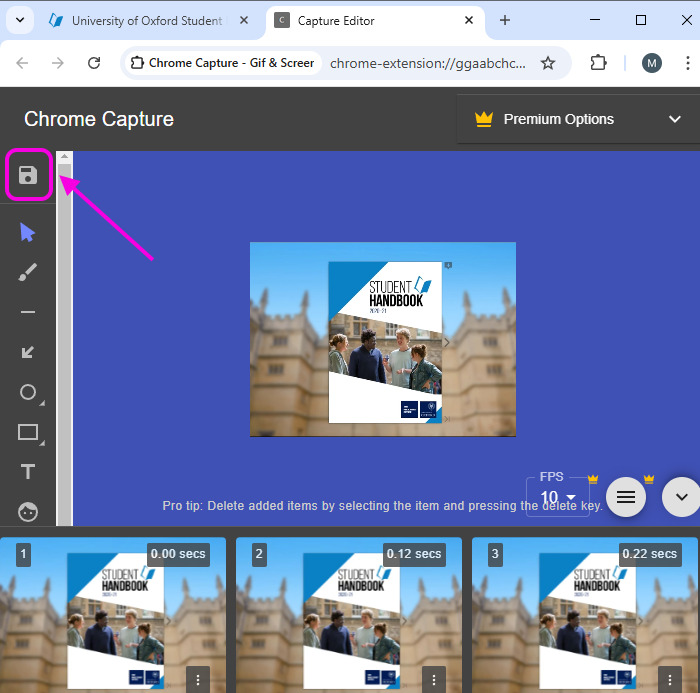The image size is (700, 693).
Task: Open options menu for frame 2
Action: point(433,680)
